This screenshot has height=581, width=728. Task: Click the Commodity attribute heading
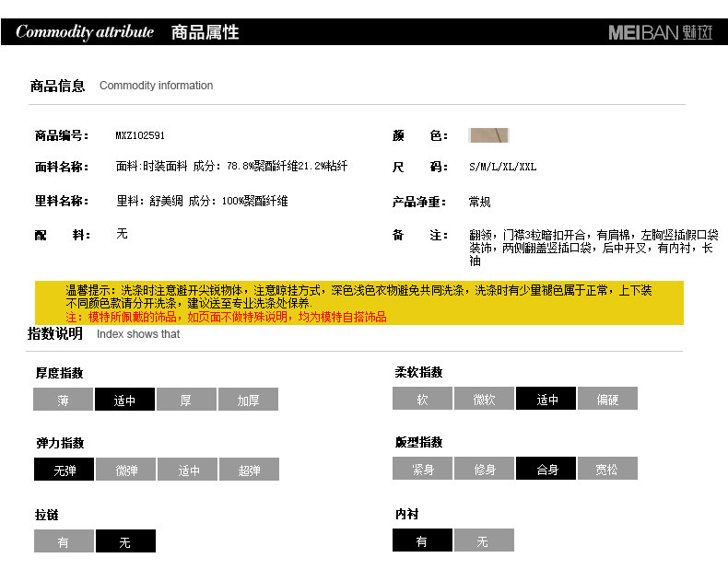click(x=85, y=31)
